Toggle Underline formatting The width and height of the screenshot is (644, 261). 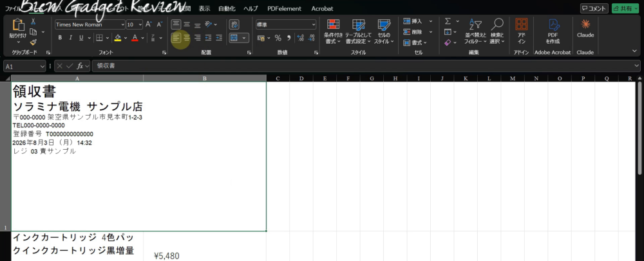(x=81, y=38)
